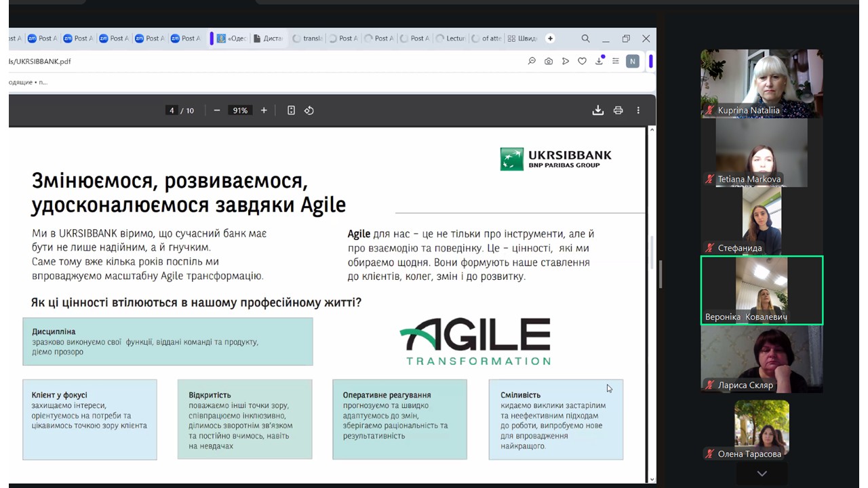This screenshot has width=868, height=488.
Task: Zoom in with the plus button
Action: [x=264, y=110]
